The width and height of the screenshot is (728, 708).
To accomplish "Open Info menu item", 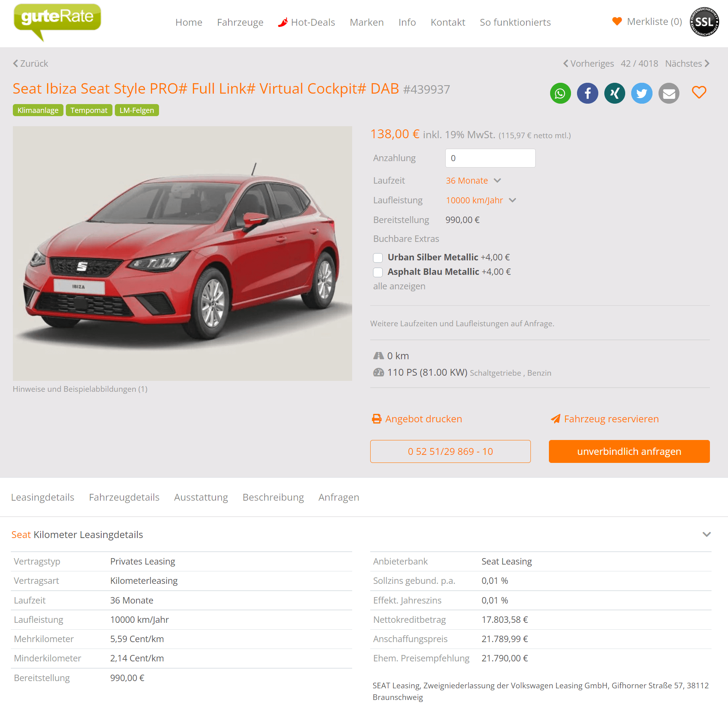I will (x=407, y=23).
